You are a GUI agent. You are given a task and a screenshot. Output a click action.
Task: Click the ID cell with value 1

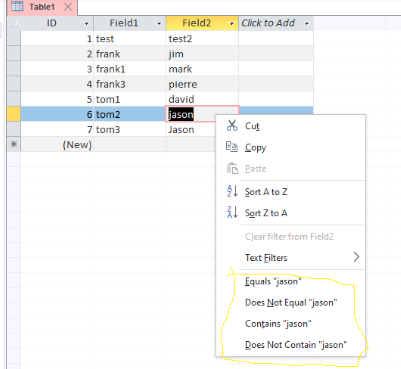click(x=57, y=38)
